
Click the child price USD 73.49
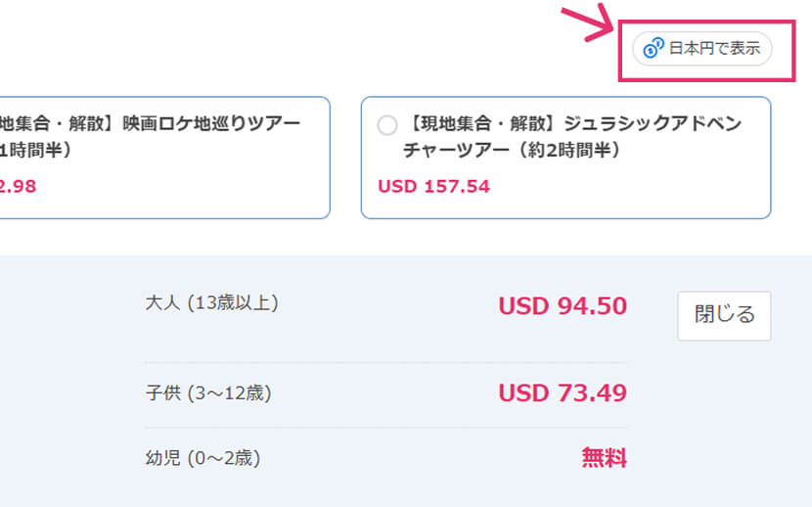pos(563,393)
